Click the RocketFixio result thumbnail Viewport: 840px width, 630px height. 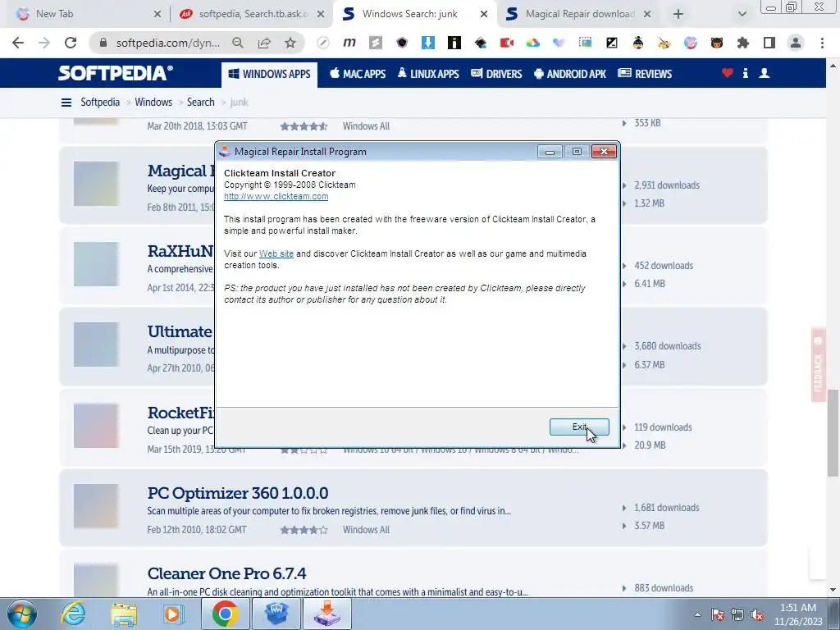coord(96,426)
